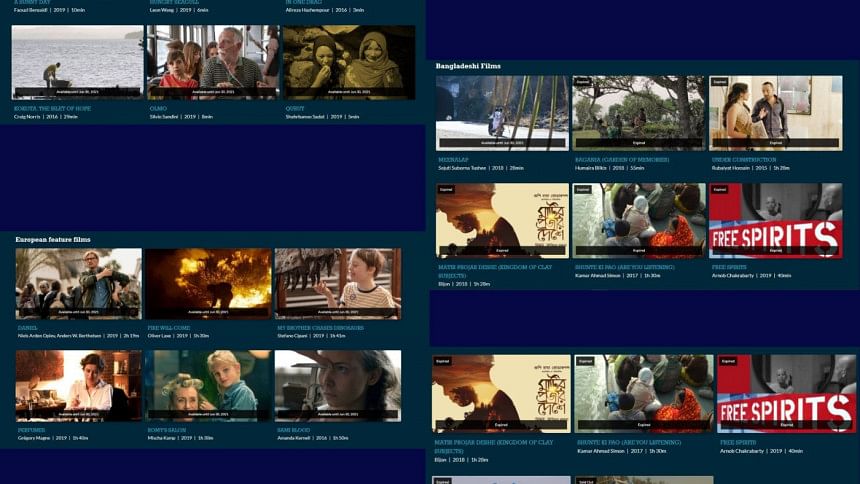This screenshot has height=484, width=860.
Task: Click availability banner on Meenalap thumbnail
Action: click(x=502, y=143)
